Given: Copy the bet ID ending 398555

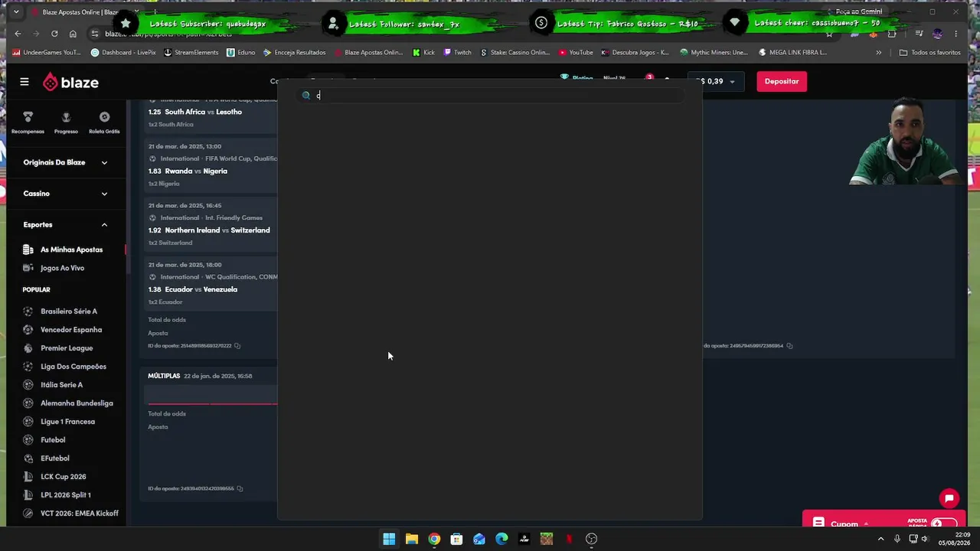Looking at the screenshot, I should coord(240,488).
